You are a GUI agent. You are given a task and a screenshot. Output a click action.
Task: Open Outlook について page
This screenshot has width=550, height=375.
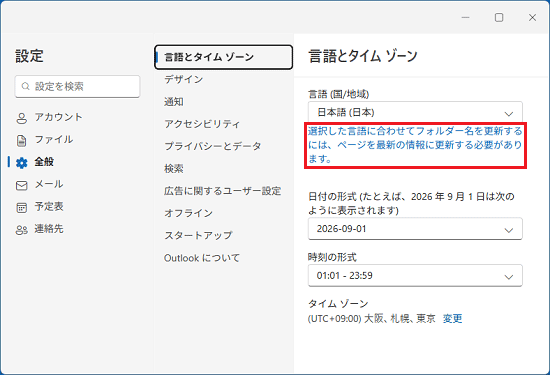(202, 258)
